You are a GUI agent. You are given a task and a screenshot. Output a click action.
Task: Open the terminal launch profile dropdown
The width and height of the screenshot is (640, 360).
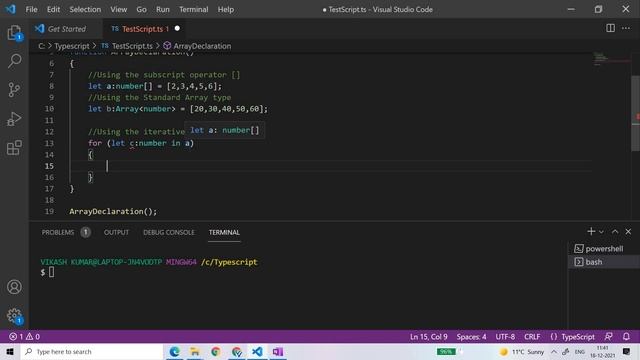601,232
